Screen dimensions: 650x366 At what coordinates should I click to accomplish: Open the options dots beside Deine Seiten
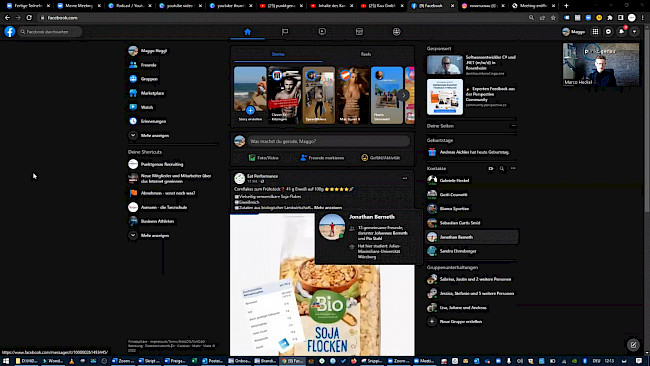tap(514, 126)
